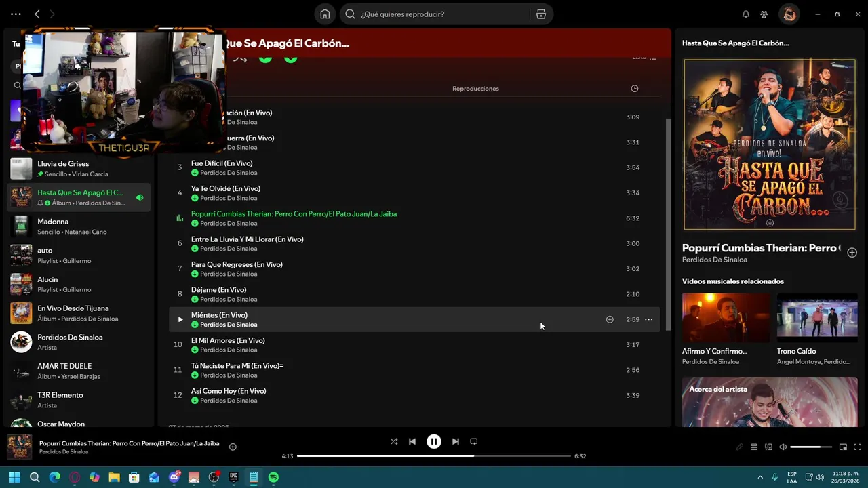Open the user profile avatar menu
The width and height of the screenshot is (868, 488).
[789, 14]
